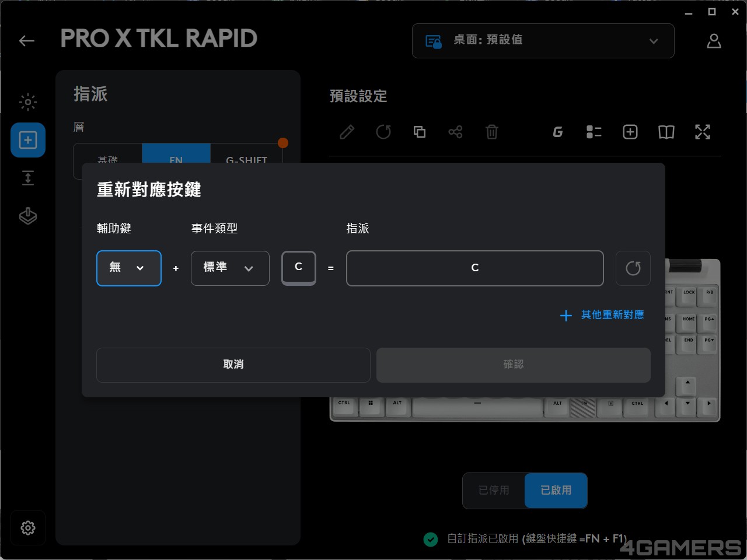Open the user account icon
This screenshot has height=560, width=747.
[714, 41]
